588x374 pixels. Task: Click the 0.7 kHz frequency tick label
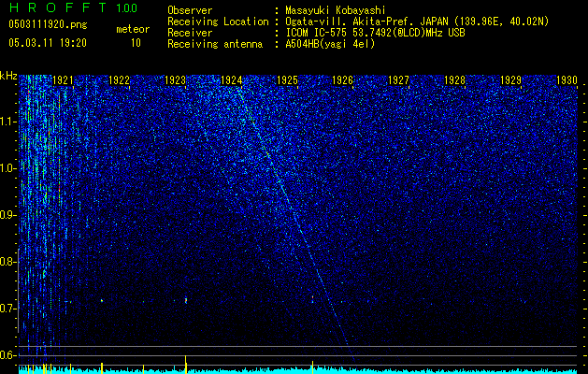[7, 309]
